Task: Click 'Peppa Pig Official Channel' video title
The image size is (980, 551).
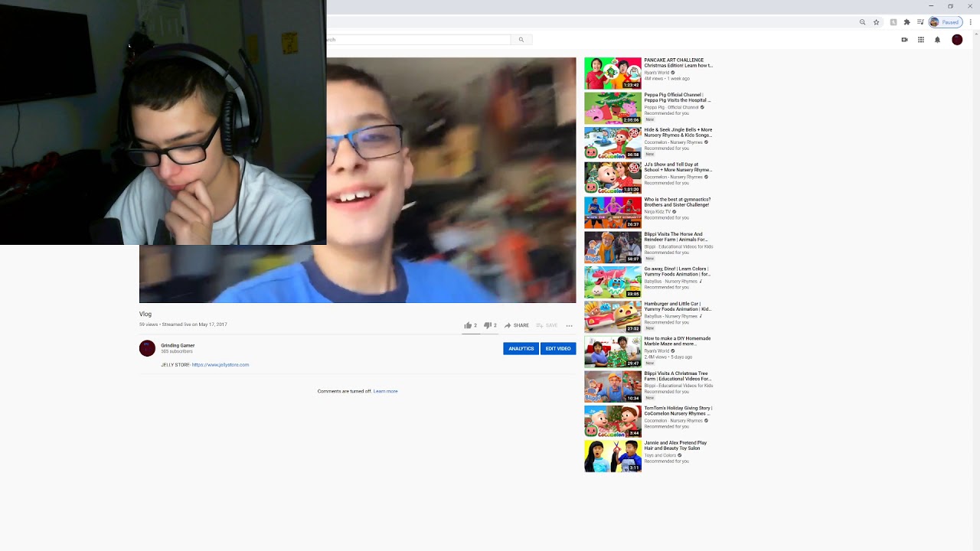Action: (678, 97)
